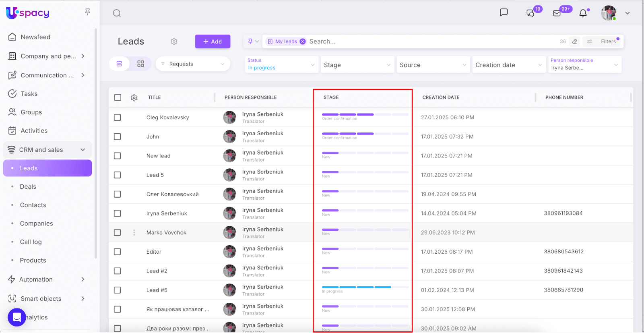The height and width of the screenshot is (333, 644).
Task: Open Tasks from the left sidebar
Action: (29, 94)
